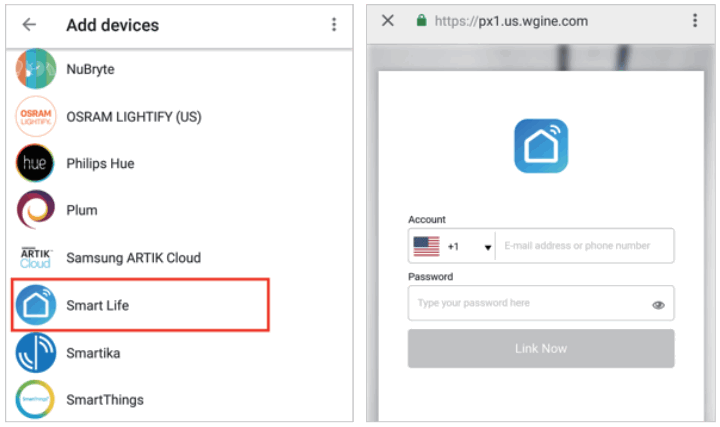Viewport: 720px width, 427px height.
Task: Tap the Smart Life house icon
Action: pyautogui.click(x=36, y=305)
